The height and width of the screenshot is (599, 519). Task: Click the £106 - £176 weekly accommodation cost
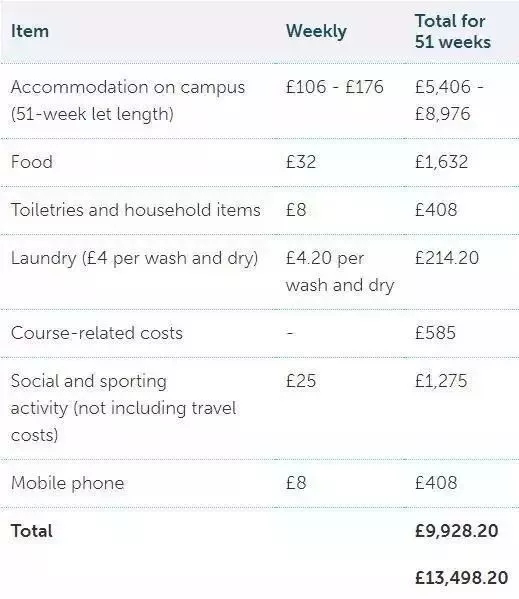335,87
